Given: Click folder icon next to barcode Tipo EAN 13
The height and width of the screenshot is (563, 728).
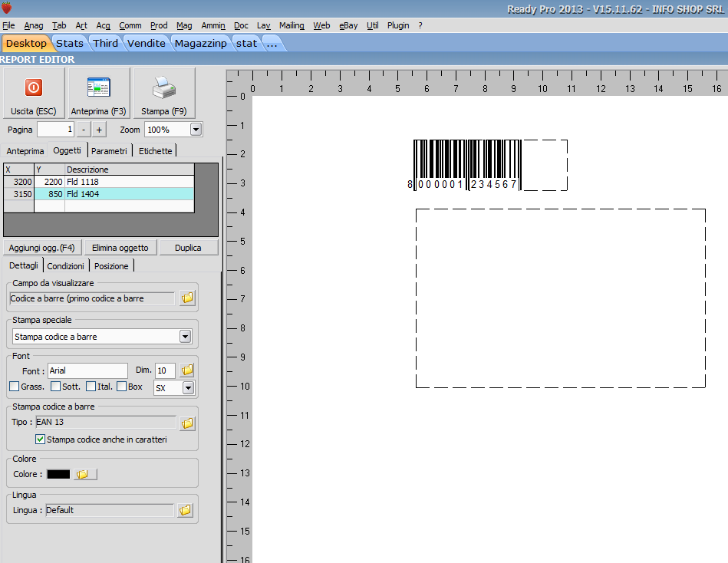Looking at the screenshot, I should tap(186, 423).
